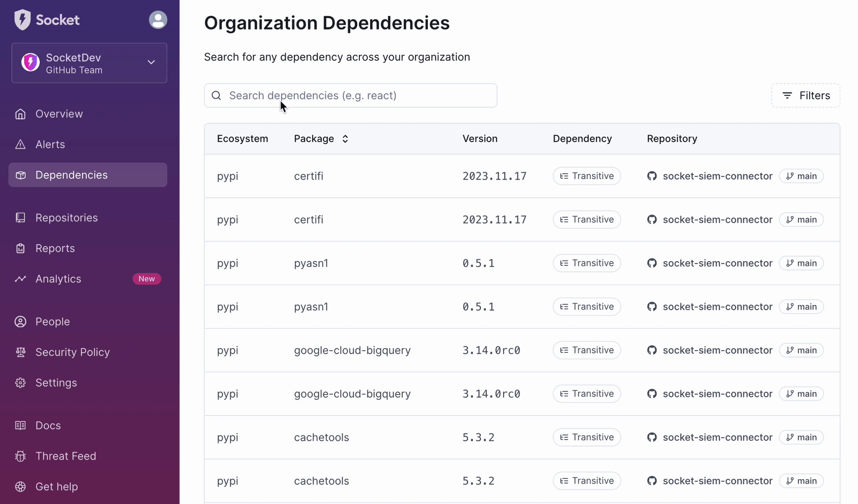Click the Alerts warning triangle icon

tap(20, 144)
